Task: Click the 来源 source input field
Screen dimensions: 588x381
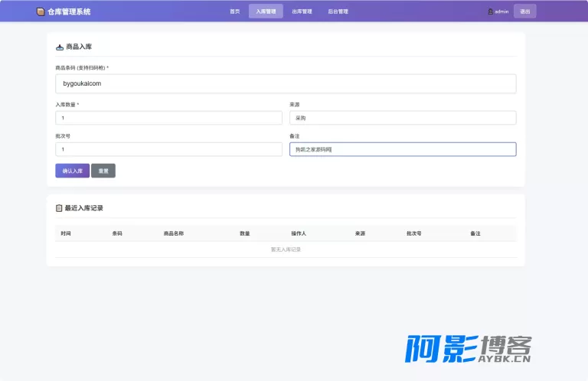Action: point(403,118)
